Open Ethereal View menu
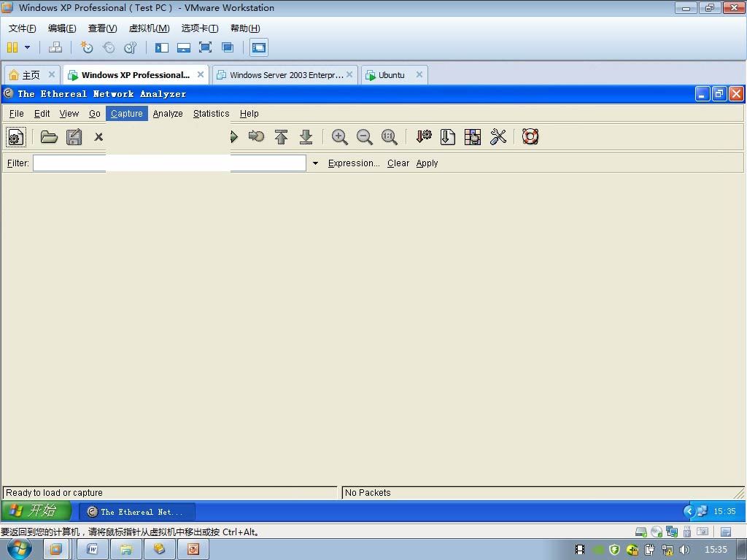Image resolution: width=747 pixels, height=560 pixels. pos(69,113)
